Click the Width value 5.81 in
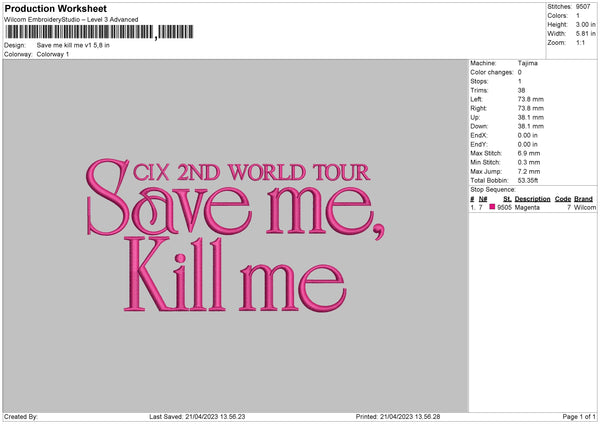 585,34
